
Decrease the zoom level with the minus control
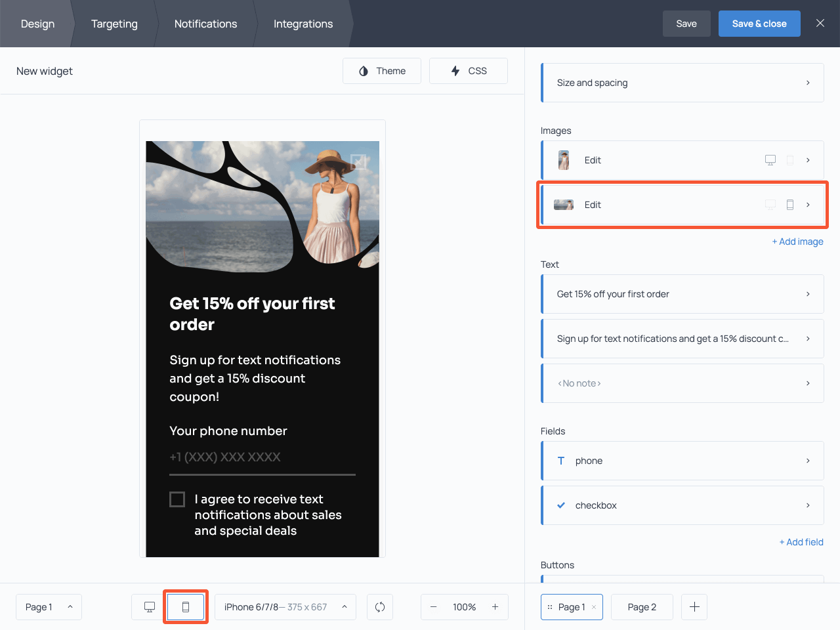click(x=434, y=606)
